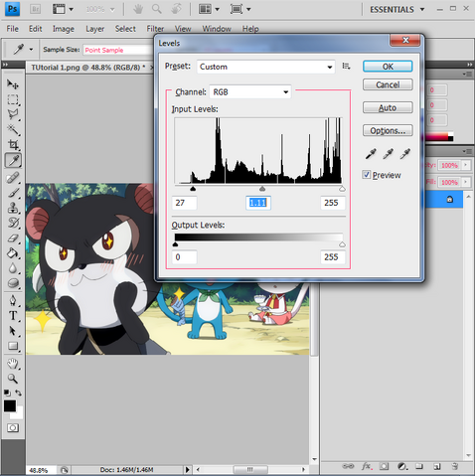This screenshot has height=476, width=475.
Task: Click OK in the Levels dialog
Action: pyautogui.click(x=388, y=67)
